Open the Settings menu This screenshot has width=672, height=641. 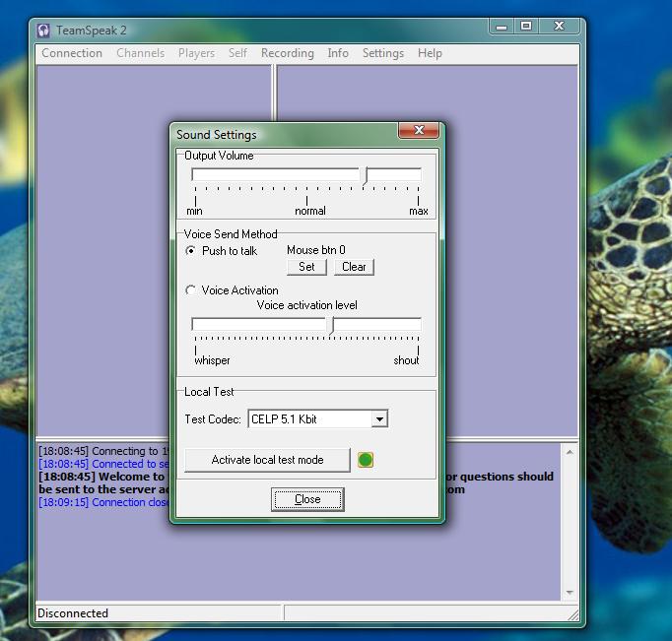tap(383, 53)
